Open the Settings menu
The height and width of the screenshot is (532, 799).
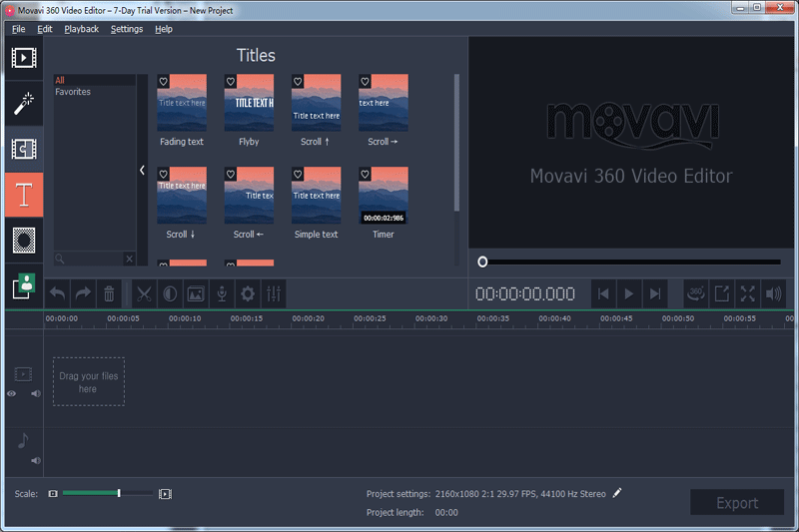127,29
